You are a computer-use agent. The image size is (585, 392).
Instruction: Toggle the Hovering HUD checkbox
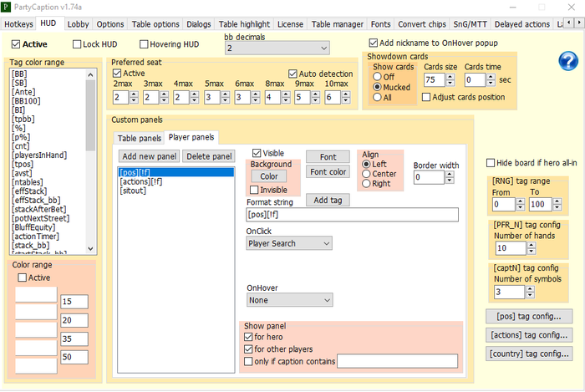click(145, 44)
